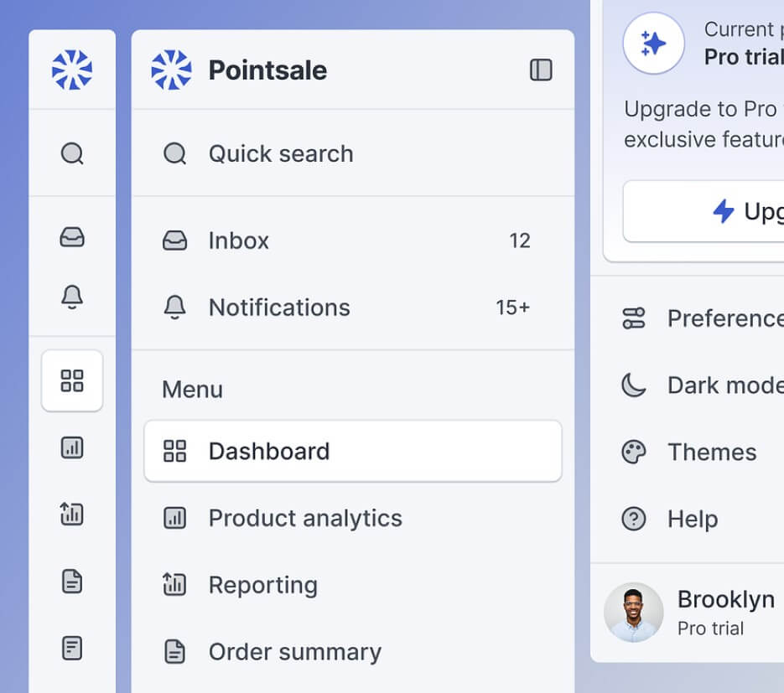Open inbox icon in collapsed sidebar

[72, 237]
